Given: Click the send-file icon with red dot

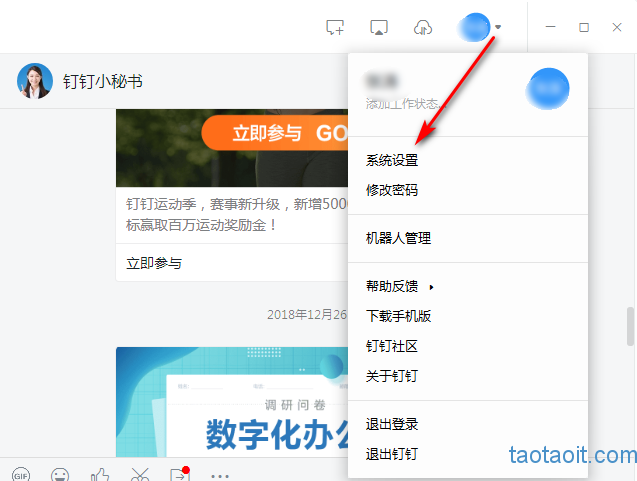Looking at the screenshot, I should 180,474.
